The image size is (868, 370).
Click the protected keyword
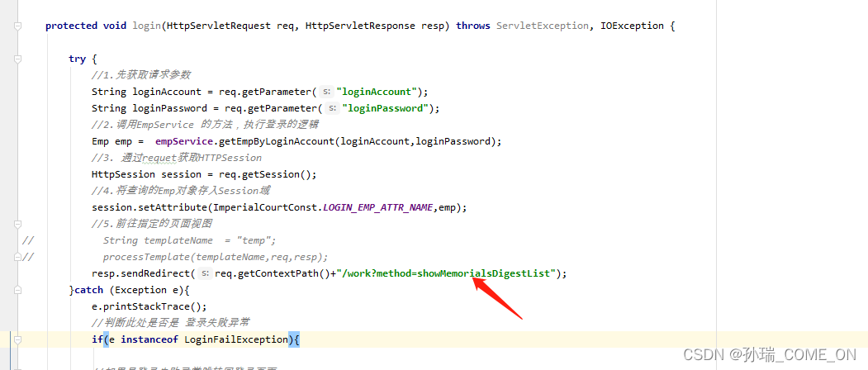click(71, 26)
